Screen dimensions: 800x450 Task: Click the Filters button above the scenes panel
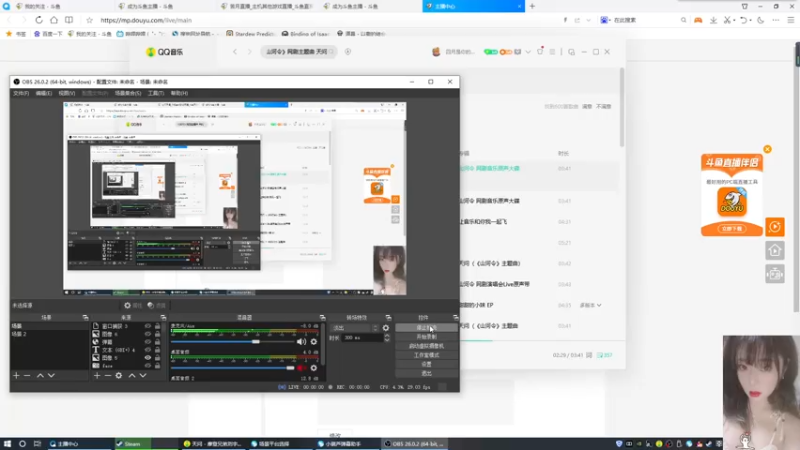point(157,306)
